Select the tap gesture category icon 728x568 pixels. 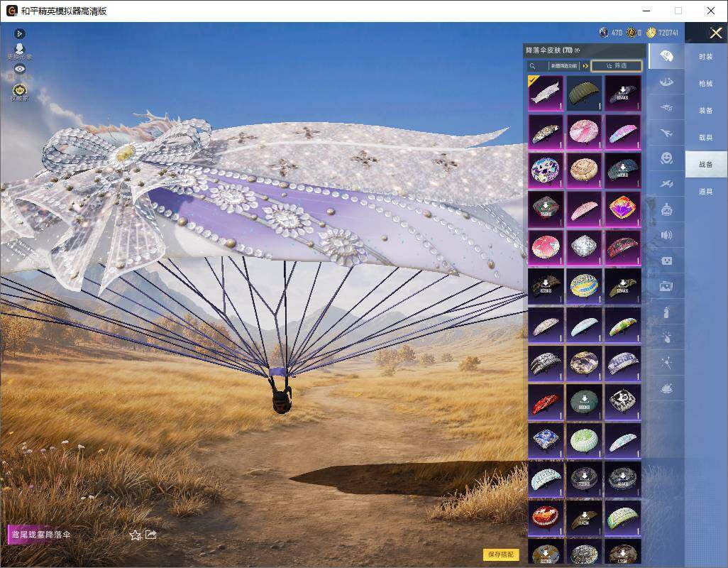666,337
